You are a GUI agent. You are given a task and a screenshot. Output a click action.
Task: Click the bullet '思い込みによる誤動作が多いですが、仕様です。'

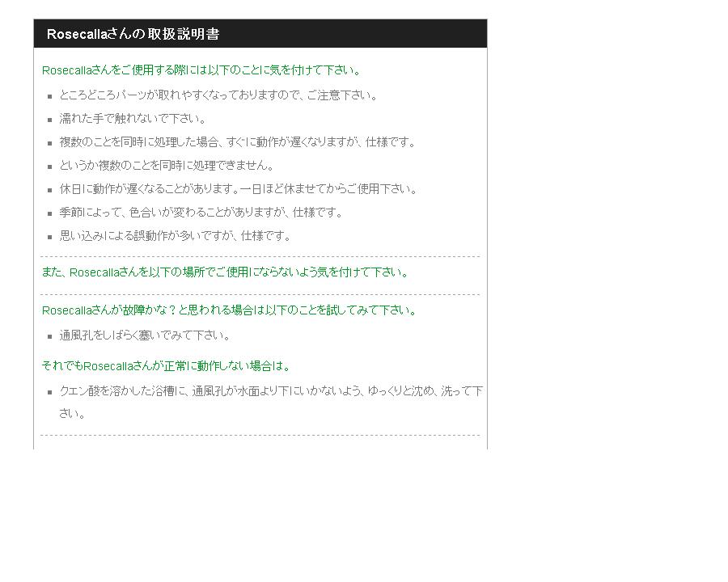(176, 236)
